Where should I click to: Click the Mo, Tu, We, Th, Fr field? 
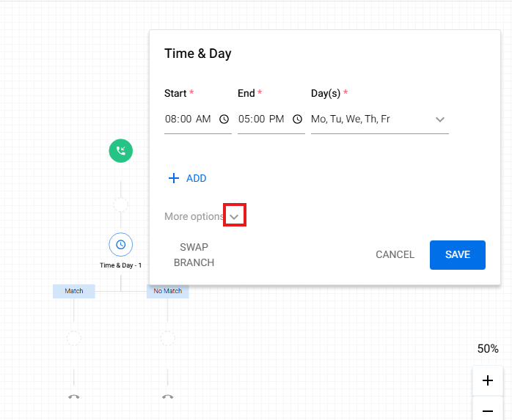(380, 119)
